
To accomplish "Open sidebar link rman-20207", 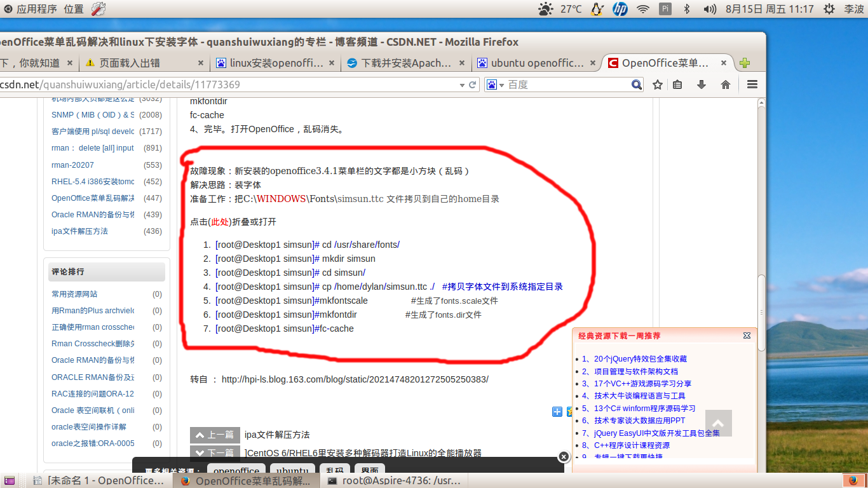I will click(x=72, y=165).
